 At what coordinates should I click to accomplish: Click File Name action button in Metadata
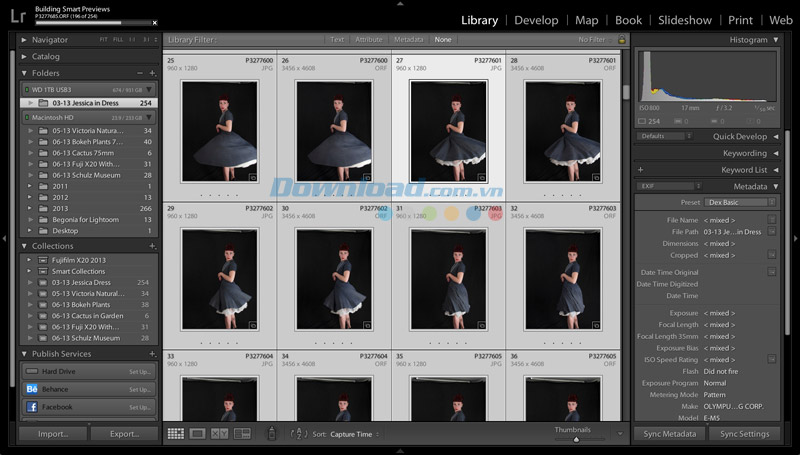point(771,220)
